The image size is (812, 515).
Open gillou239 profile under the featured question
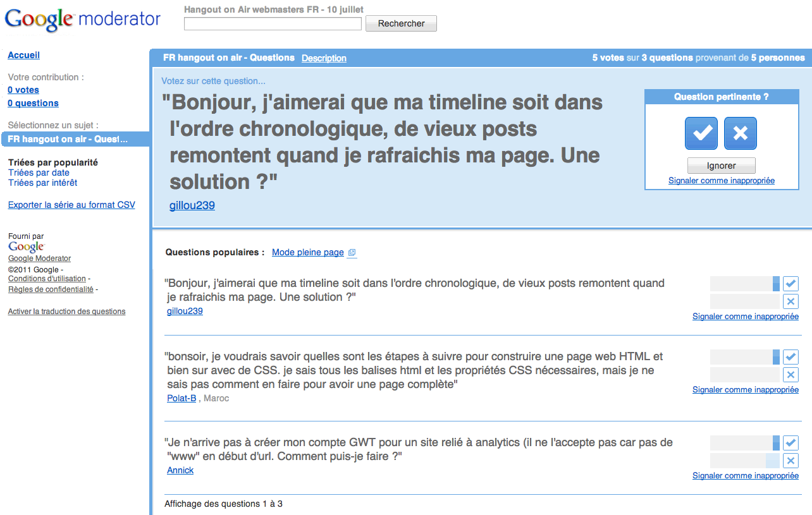192,205
